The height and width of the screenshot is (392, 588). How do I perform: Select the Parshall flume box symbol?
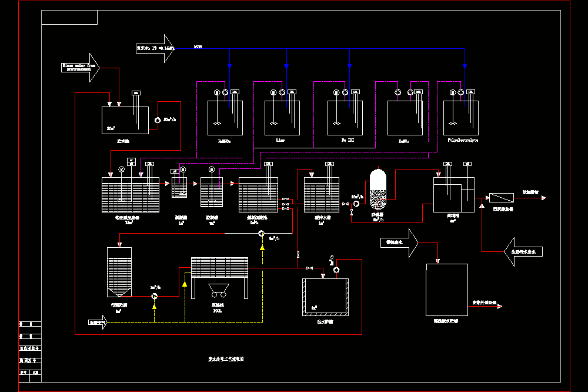[502, 198]
